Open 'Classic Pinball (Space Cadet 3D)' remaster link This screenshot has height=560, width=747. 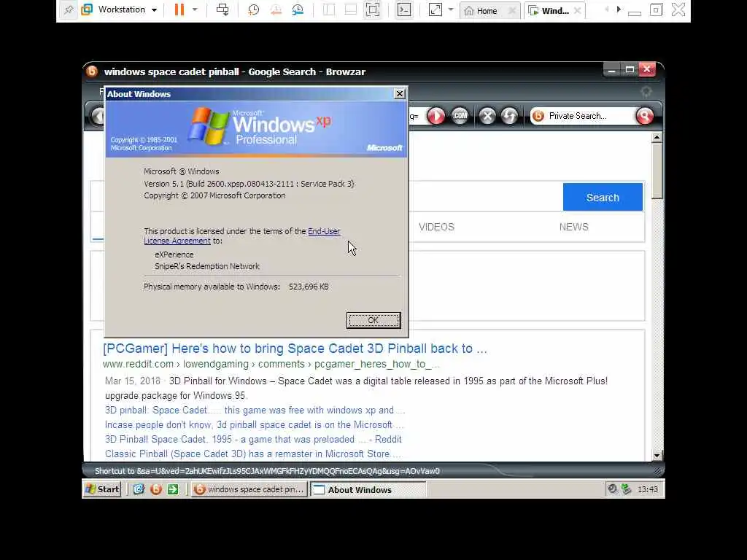pos(253,454)
